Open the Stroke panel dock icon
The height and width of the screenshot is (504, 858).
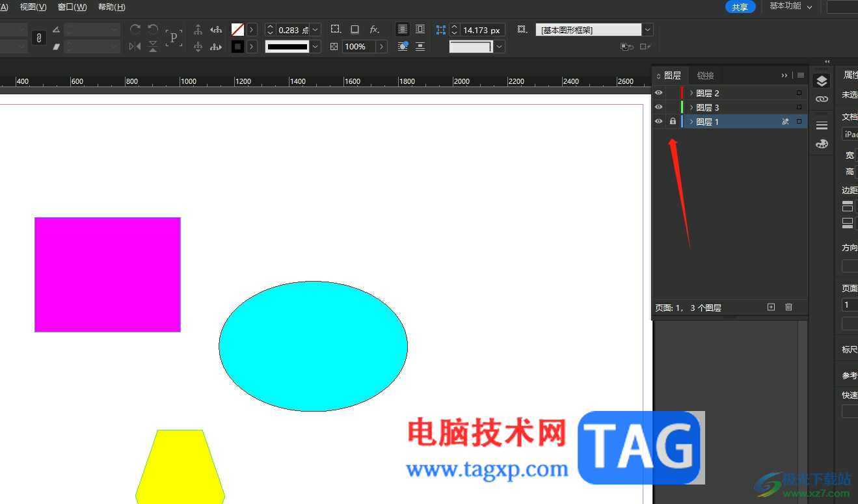pyautogui.click(x=822, y=125)
